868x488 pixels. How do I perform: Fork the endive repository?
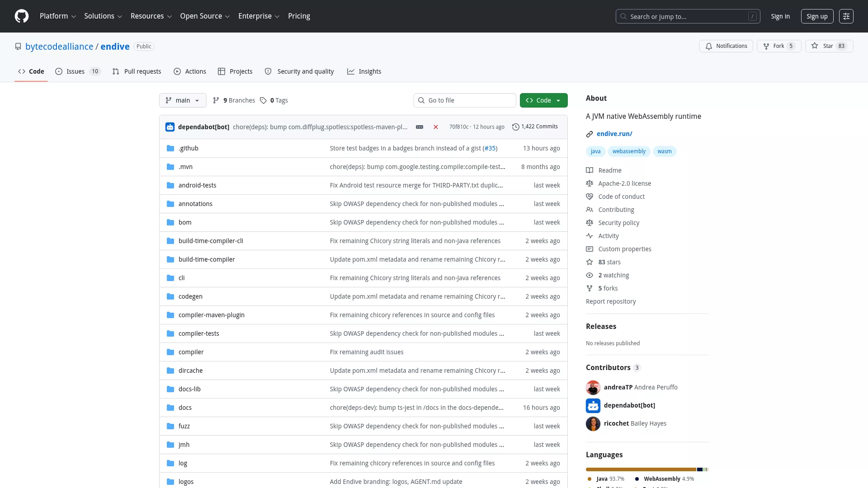coord(779,46)
